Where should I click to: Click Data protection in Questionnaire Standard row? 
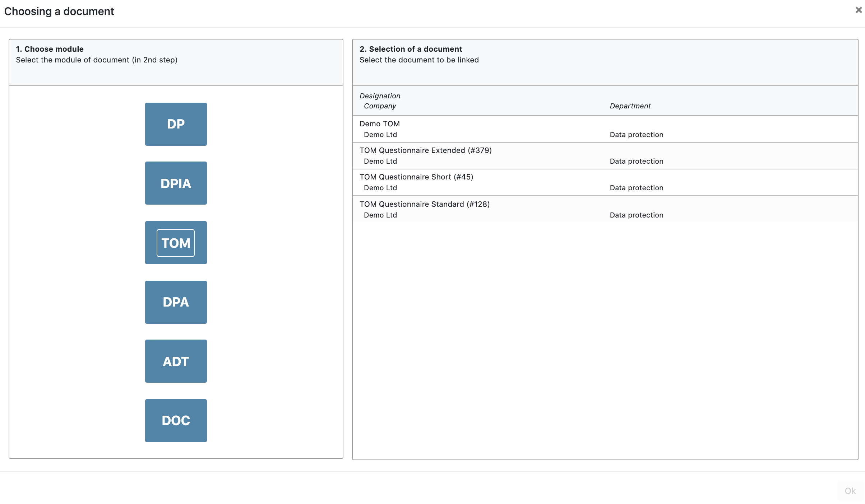[x=636, y=215]
